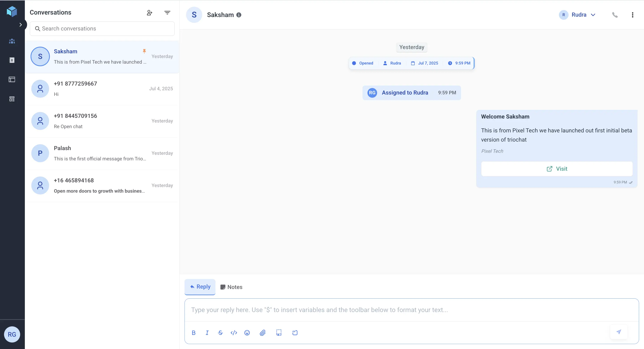Start a new conversation with add-person icon
This screenshot has height=349, width=644.
pyautogui.click(x=150, y=13)
